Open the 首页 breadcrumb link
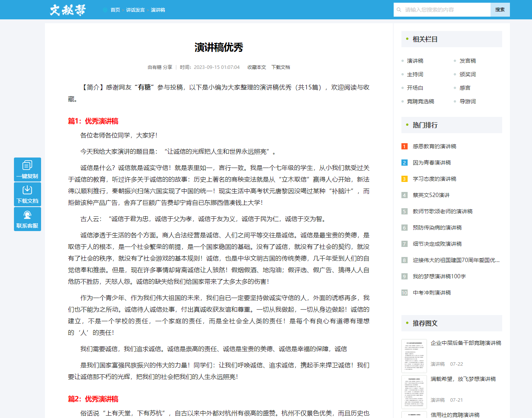The width and height of the screenshot is (532, 418). 115,10
